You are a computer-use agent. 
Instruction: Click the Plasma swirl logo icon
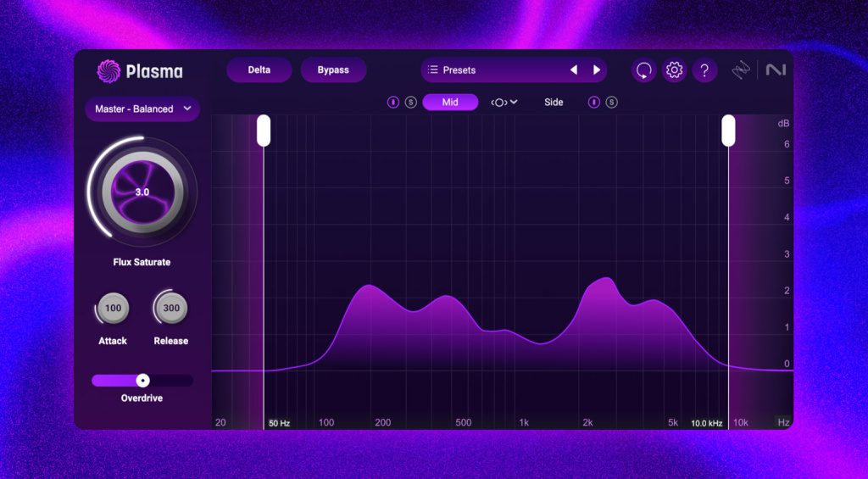(x=108, y=71)
